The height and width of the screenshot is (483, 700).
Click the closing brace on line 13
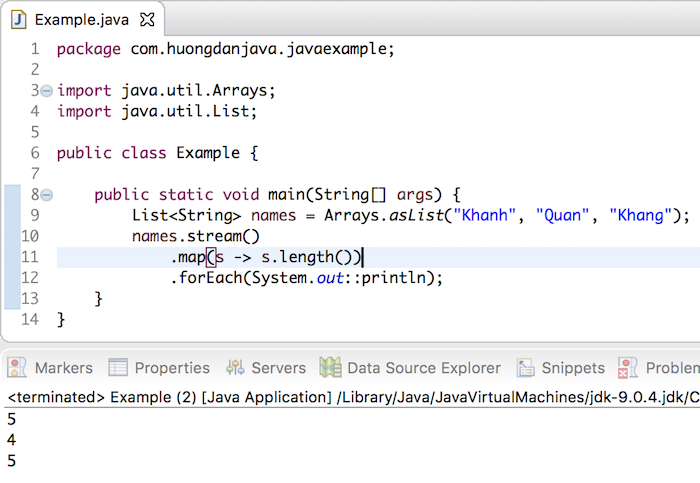[x=99, y=299]
